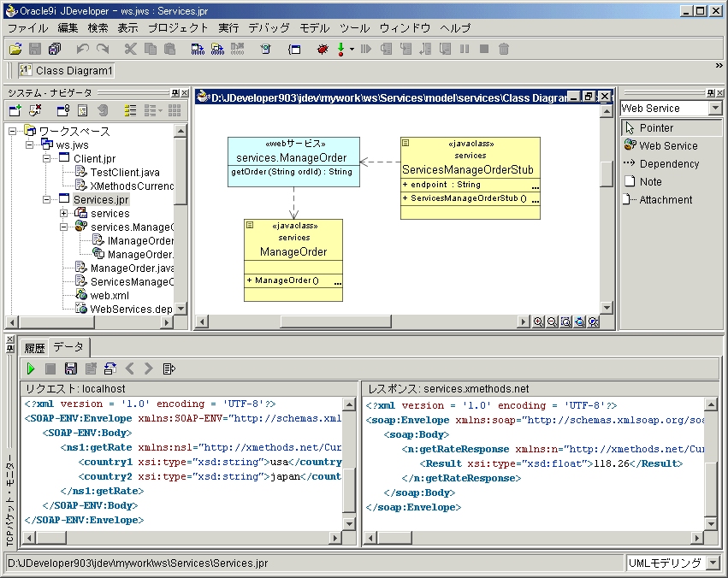Collapse the Client.jpr project node
728x578 pixels.
pos(46,159)
